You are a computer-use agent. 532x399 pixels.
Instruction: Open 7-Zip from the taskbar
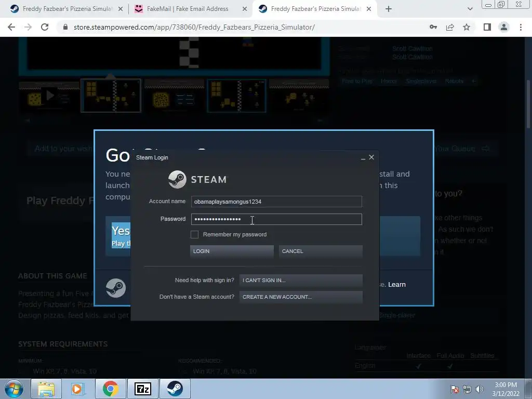coord(142,389)
